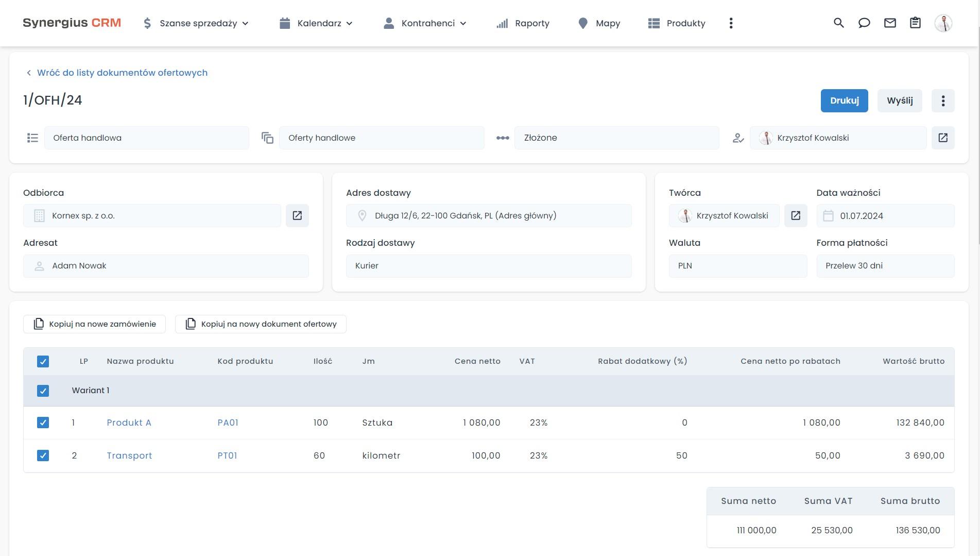The height and width of the screenshot is (556, 980).
Task: Open the Produkt A product link
Action: tap(129, 422)
